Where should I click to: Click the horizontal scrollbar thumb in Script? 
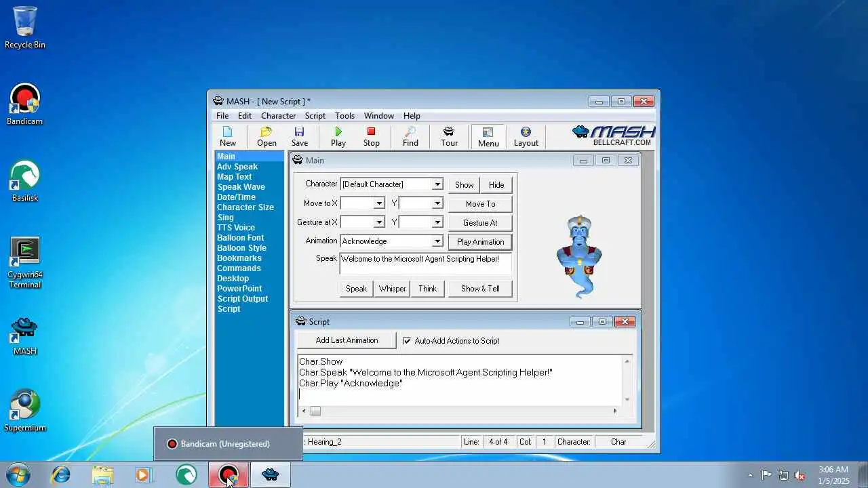tap(315, 411)
